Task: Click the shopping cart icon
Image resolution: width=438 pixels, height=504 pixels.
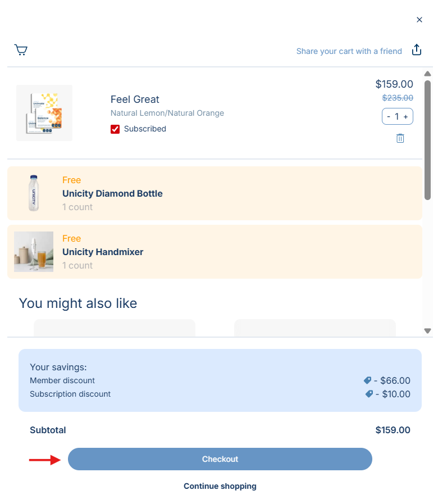Action: (x=21, y=51)
